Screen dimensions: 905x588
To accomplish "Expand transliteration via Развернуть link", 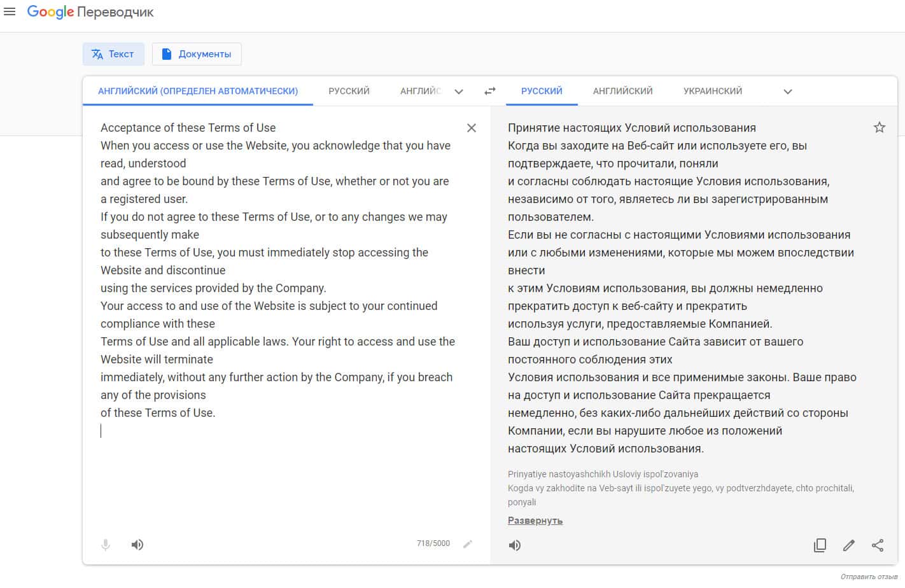I will click(x=535, y=521).
